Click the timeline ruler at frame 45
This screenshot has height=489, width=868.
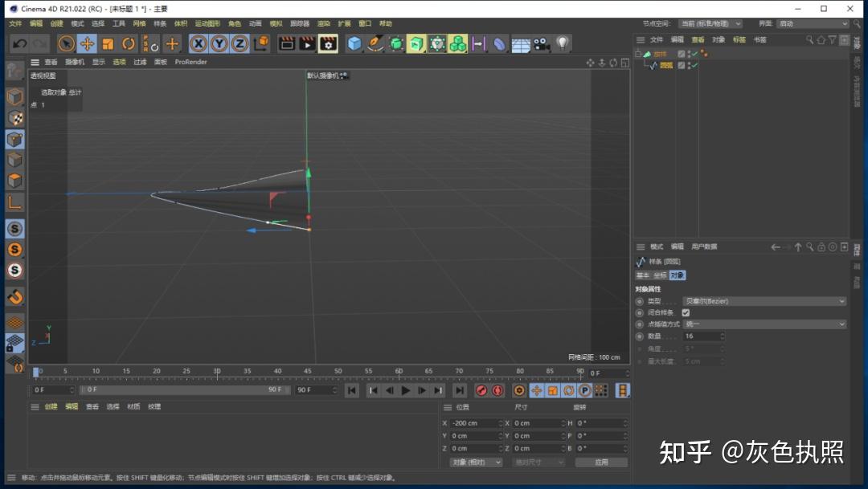(x=307, y=372)
